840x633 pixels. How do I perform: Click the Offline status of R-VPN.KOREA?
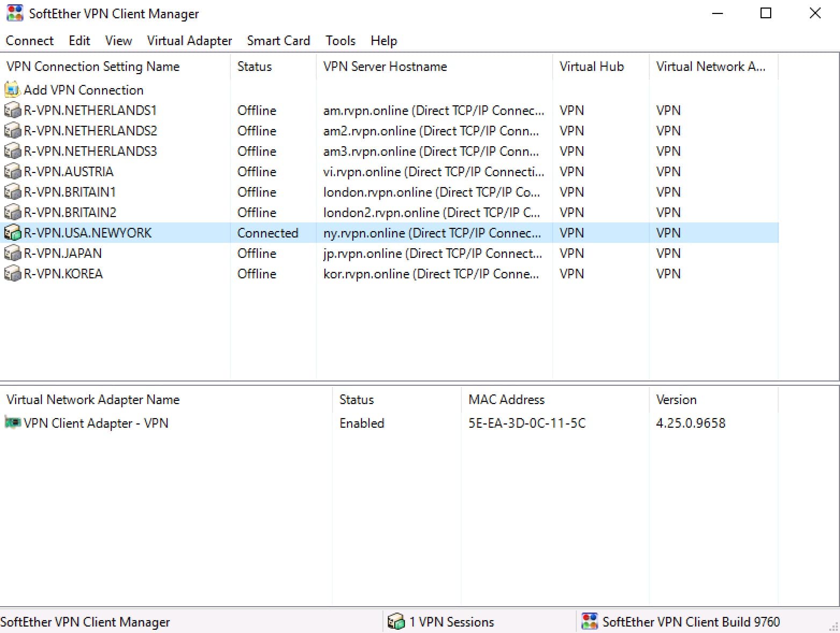257,274
